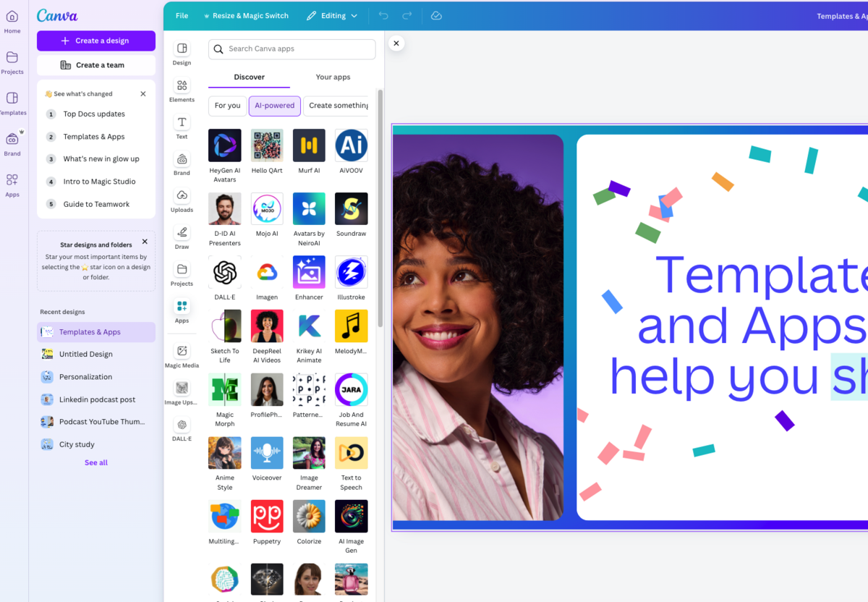Image resolution: width=868 pixels, height=602 pixels.
Task: Click the Search Canva apps field
Action: pyautogui.click(x=292, y=49)
